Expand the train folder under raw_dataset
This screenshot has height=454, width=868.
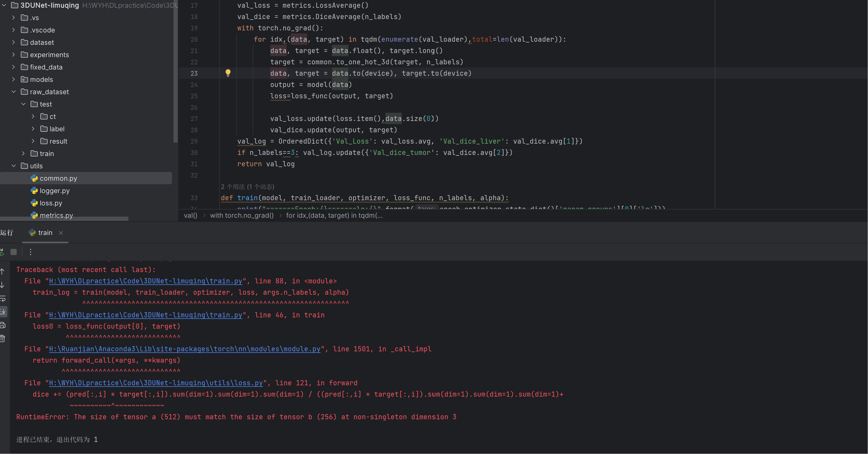tap(23, 153)
